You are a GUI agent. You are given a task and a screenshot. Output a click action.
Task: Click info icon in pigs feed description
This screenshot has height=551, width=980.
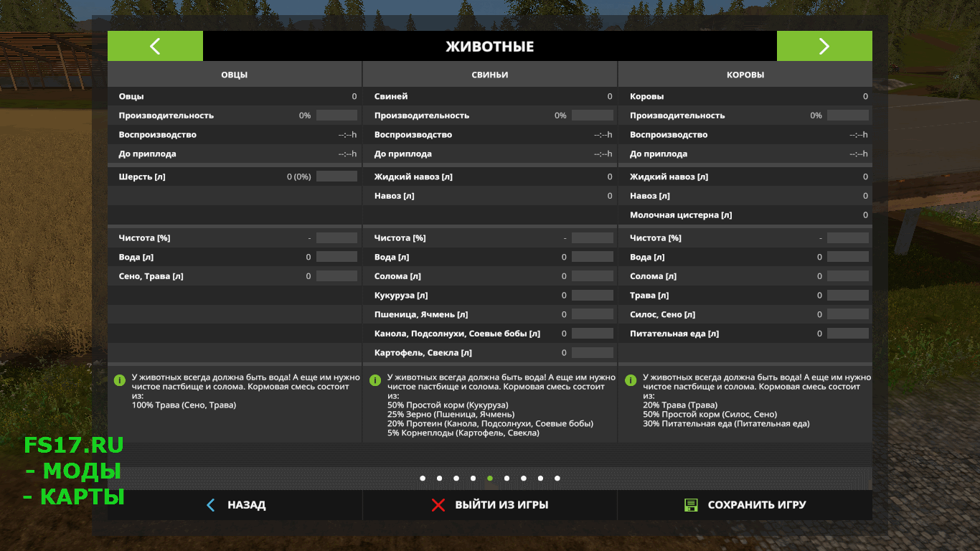click(374, 380)
